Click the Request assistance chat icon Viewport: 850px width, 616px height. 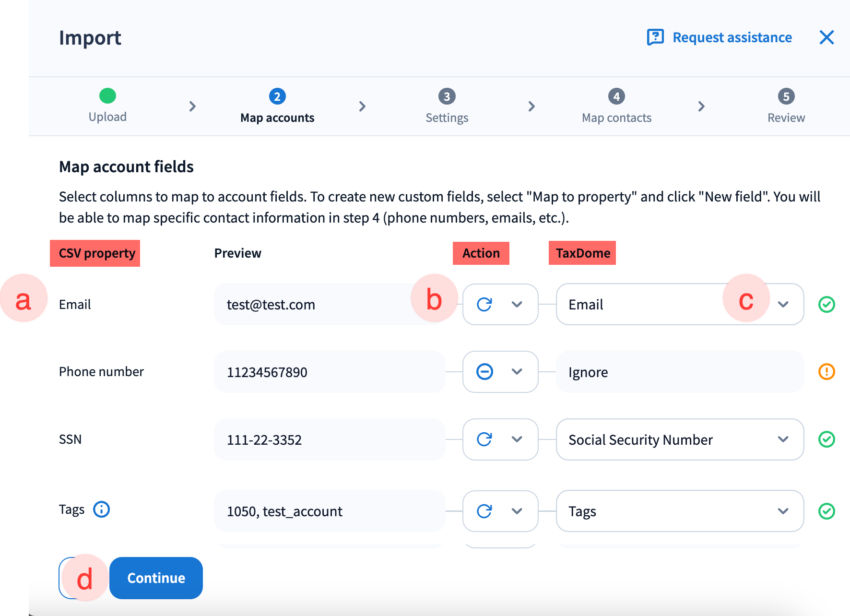coord(655,37)
